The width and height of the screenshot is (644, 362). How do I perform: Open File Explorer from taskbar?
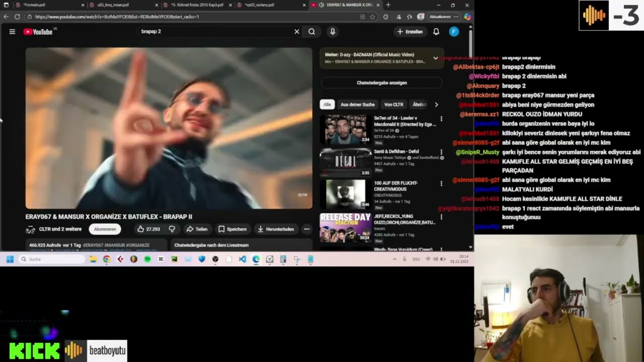(x=93, y=259)
